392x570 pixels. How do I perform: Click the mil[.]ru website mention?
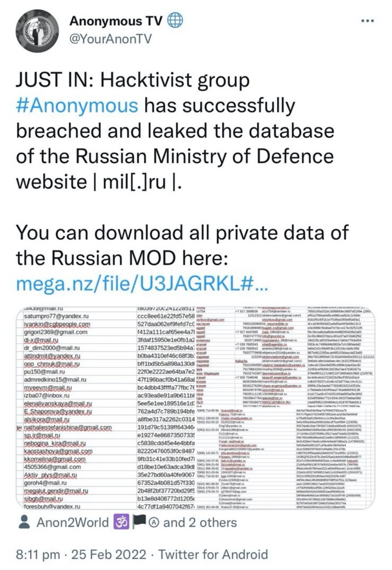[x=135, y=181]
